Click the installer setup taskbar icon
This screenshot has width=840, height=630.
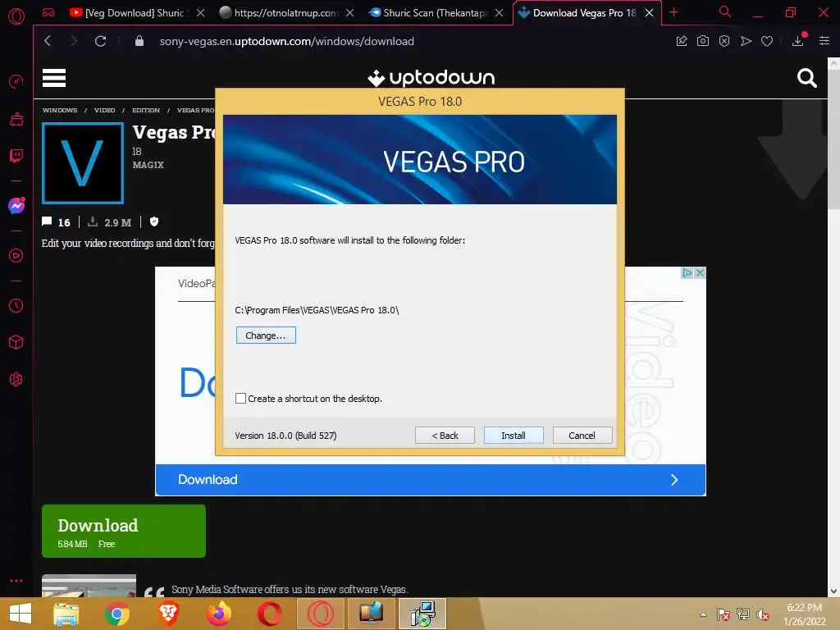coord(422,614)
